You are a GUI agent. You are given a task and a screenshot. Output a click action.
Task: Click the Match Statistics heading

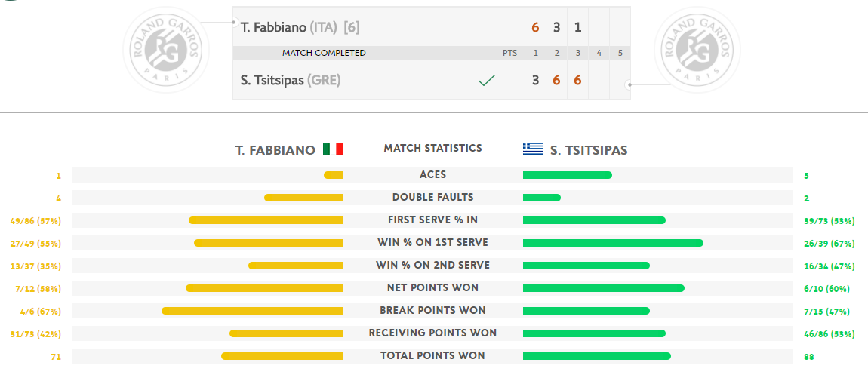[433, 149]
